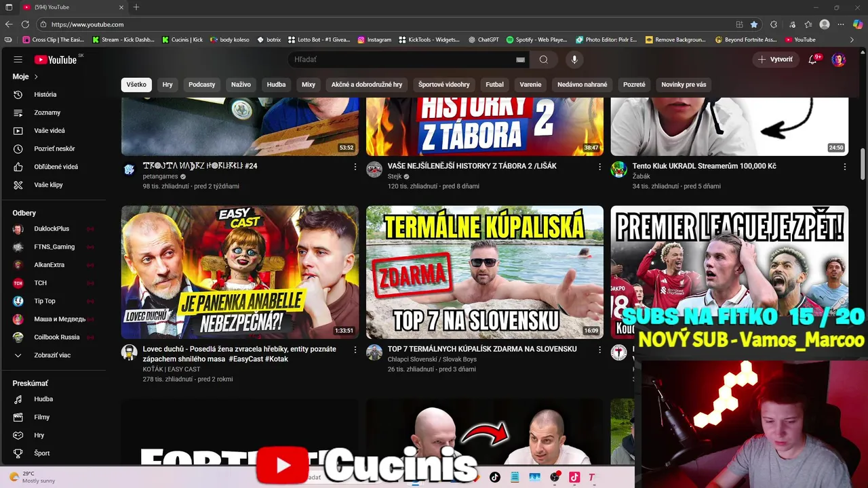Image resolution: width=868 pixels, height=488 pixels.
Task: Open the weather widget on taskbar
Action: 33,477
